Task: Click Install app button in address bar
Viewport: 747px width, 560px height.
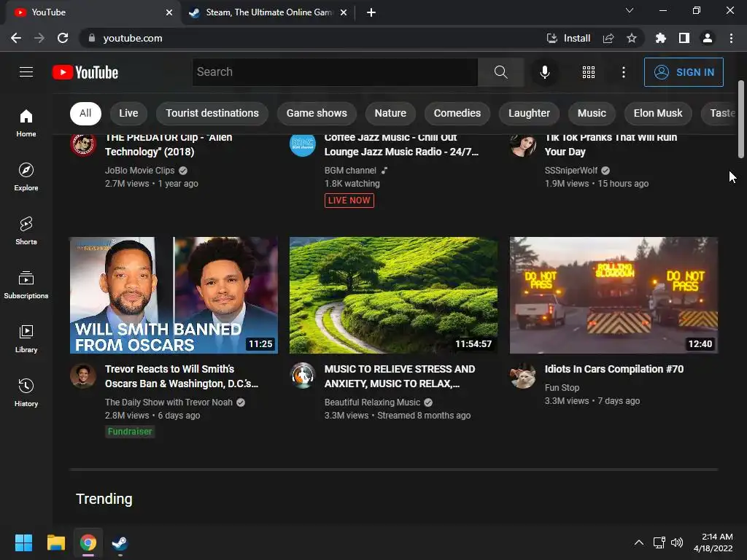Action: [x=568, y=38]
